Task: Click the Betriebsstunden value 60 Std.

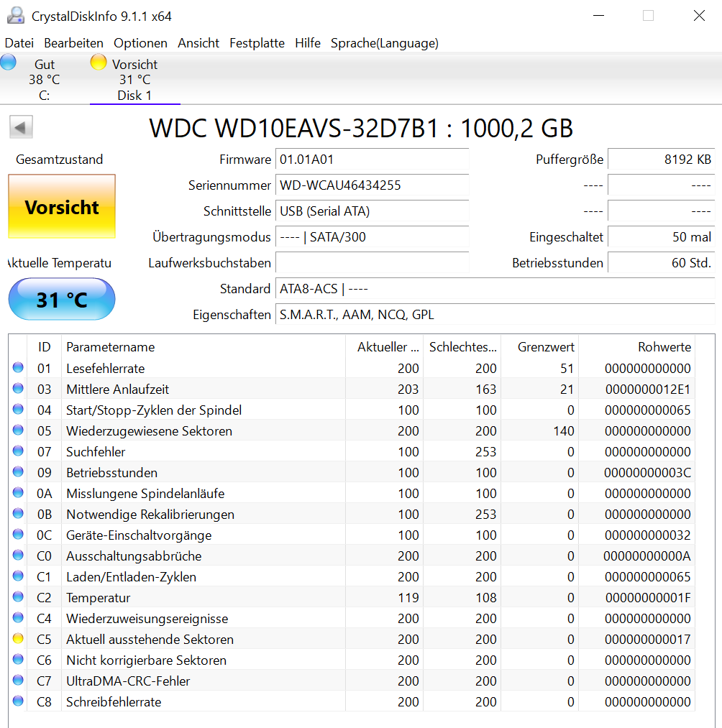Action: point(662,263)
